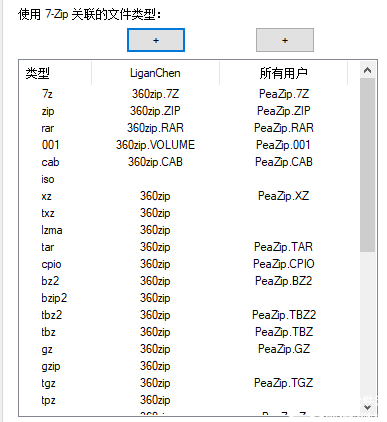This screenshot has width=387, height=422.
Task: Select the xz file type row
Action: coord(189,196)
